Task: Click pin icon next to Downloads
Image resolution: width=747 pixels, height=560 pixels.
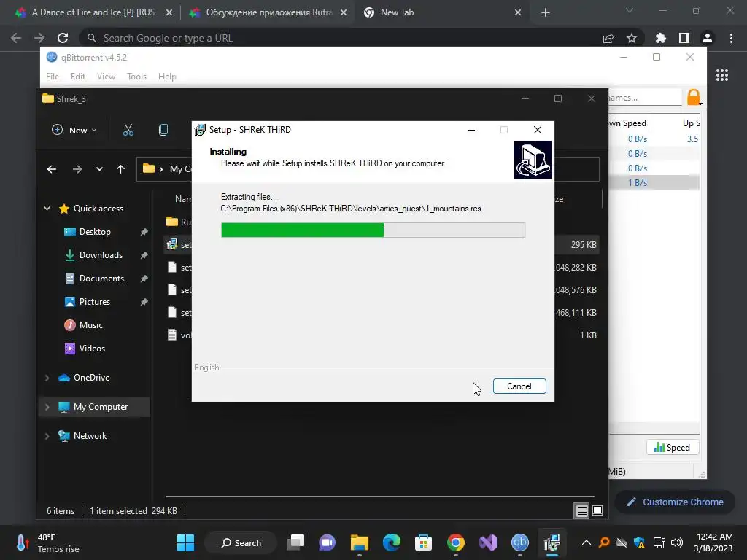Action: click(144, 255)
